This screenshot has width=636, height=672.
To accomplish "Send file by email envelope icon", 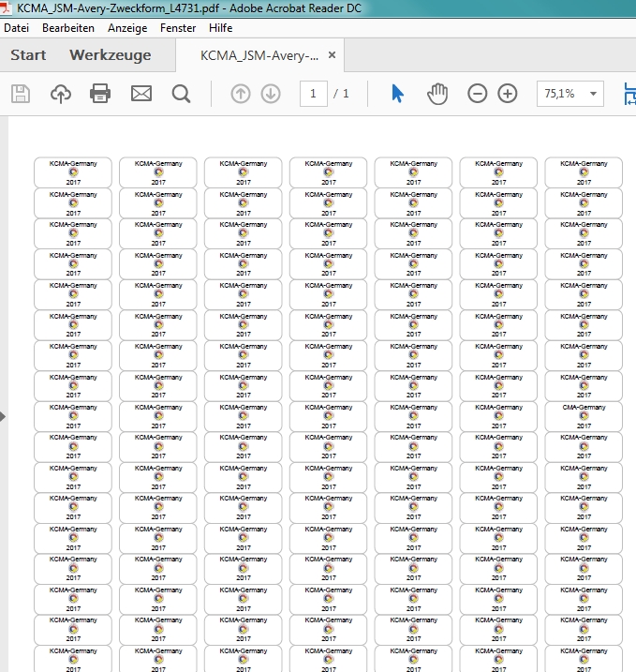I will pos(141,94).
